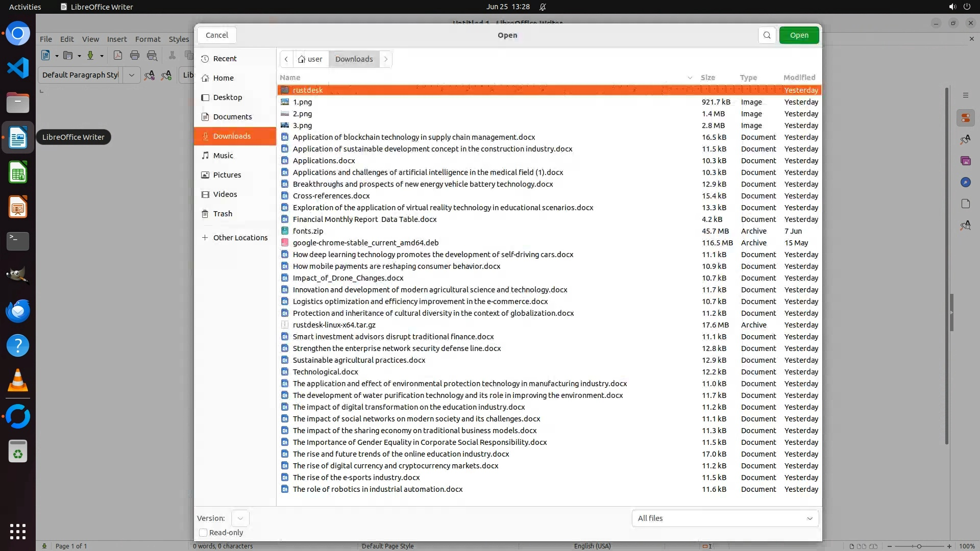Click the Name column header to toggle sort
The width and height of the screenshot is (980, 551).
[290, 78]
